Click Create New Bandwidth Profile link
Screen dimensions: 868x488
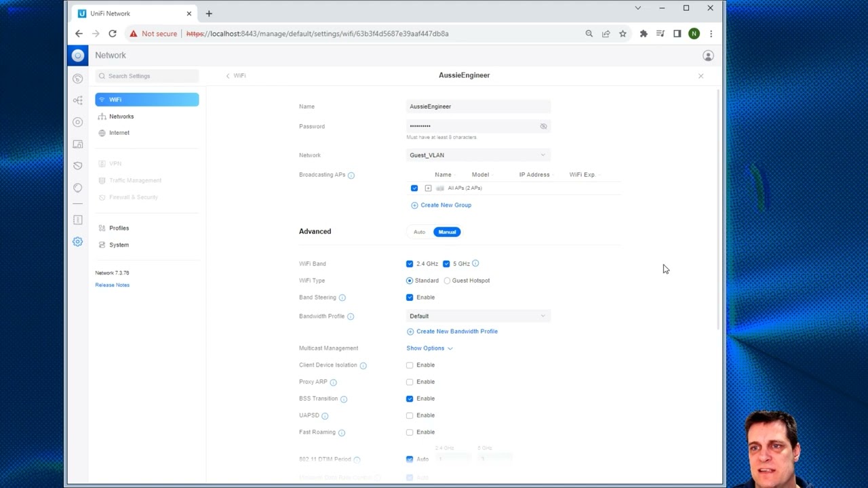[x=452, y=331]
